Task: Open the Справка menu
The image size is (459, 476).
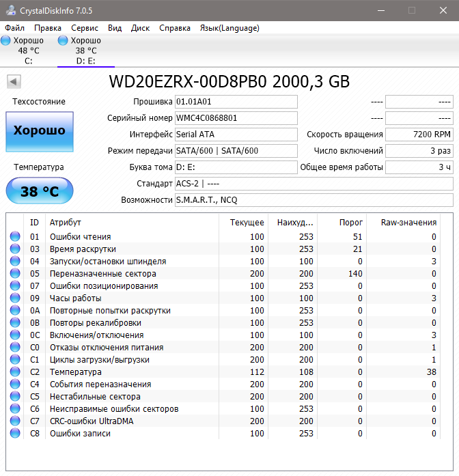Action: 175,28
